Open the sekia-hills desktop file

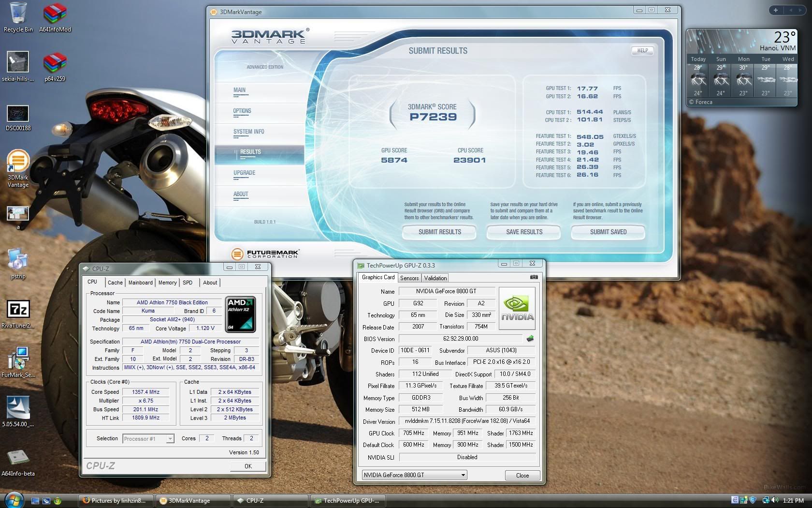click(x=18, y=66)
